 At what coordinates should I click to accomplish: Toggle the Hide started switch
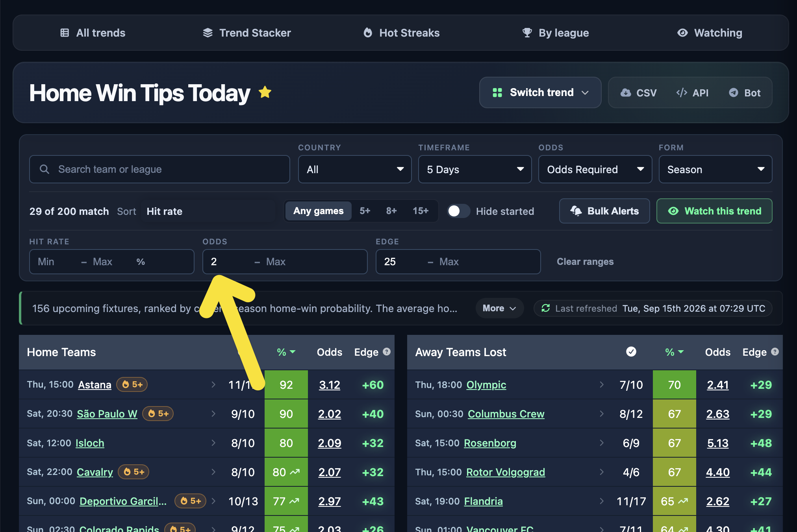point(459,211)
